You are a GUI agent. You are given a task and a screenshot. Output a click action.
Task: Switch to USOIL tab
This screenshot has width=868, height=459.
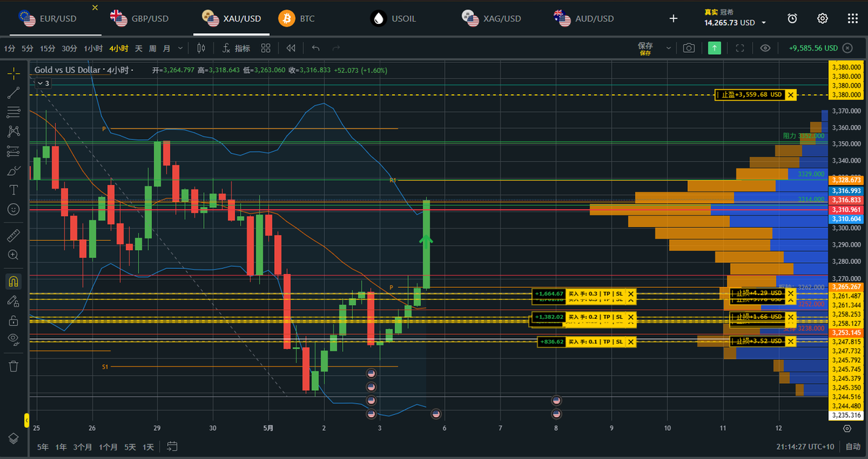tap(394, 18)
